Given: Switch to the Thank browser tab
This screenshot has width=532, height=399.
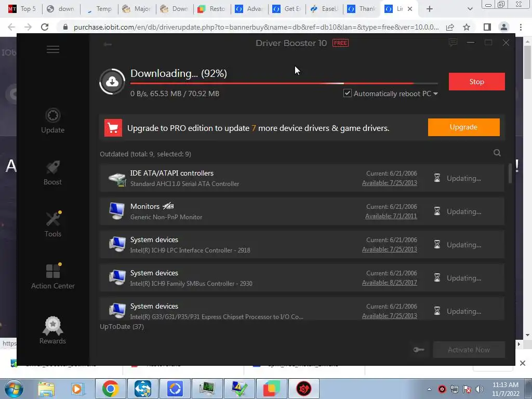Looking at the screenshot, I should coord(362,9).
